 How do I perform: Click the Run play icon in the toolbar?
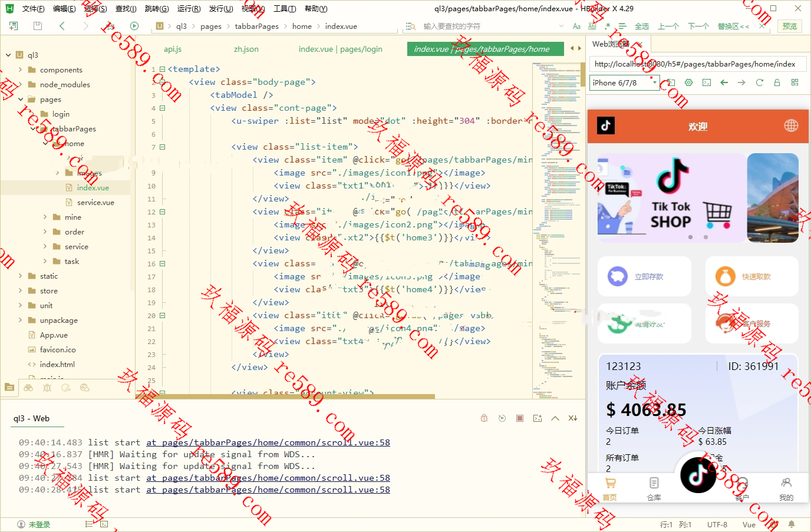coord(134,26)
